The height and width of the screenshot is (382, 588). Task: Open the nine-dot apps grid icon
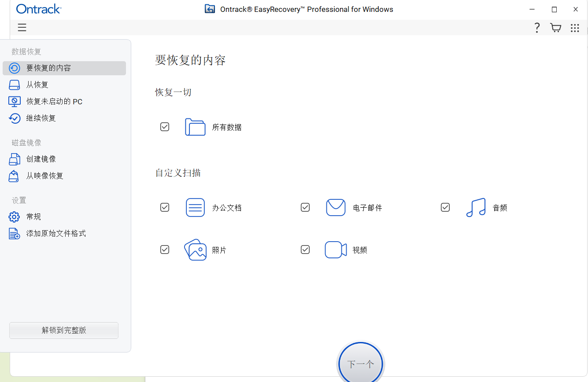coord(575,28)
